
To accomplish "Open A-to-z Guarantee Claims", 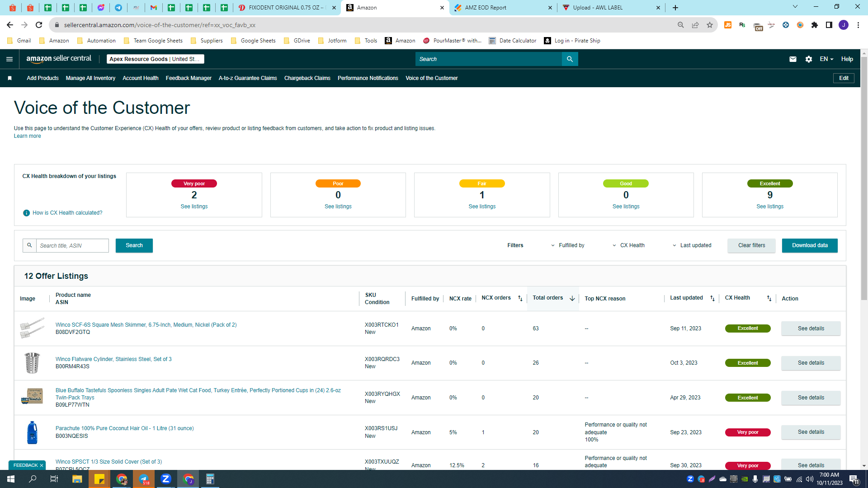I will [x=248, y=78].
